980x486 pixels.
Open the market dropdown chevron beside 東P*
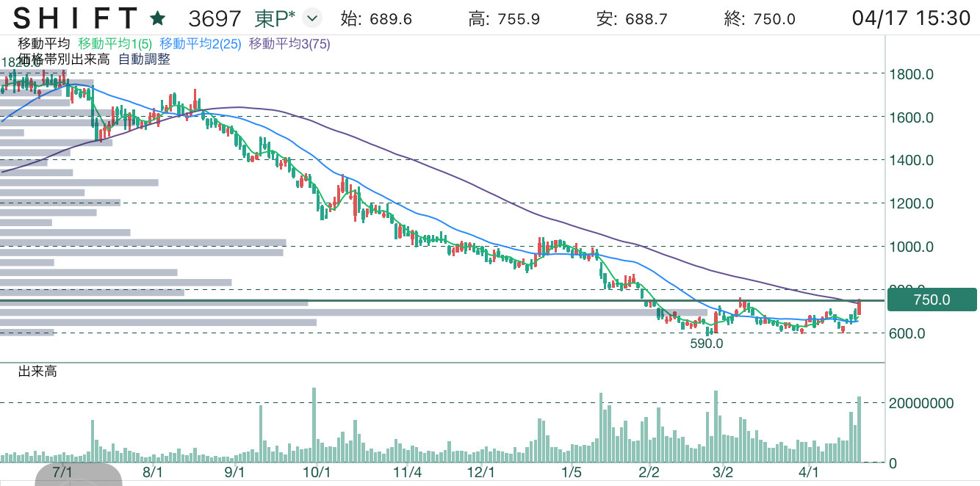[312, 18]
